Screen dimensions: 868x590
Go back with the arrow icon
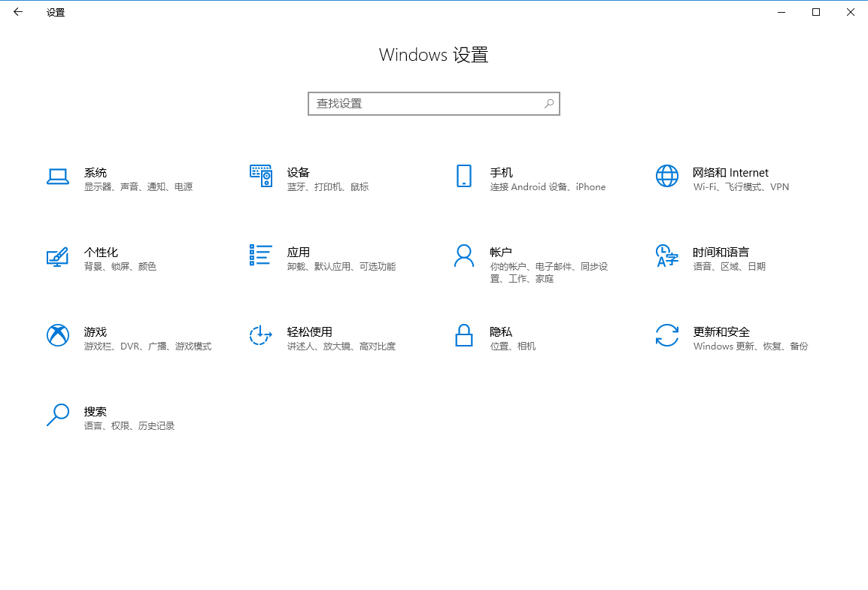[18, 11]
